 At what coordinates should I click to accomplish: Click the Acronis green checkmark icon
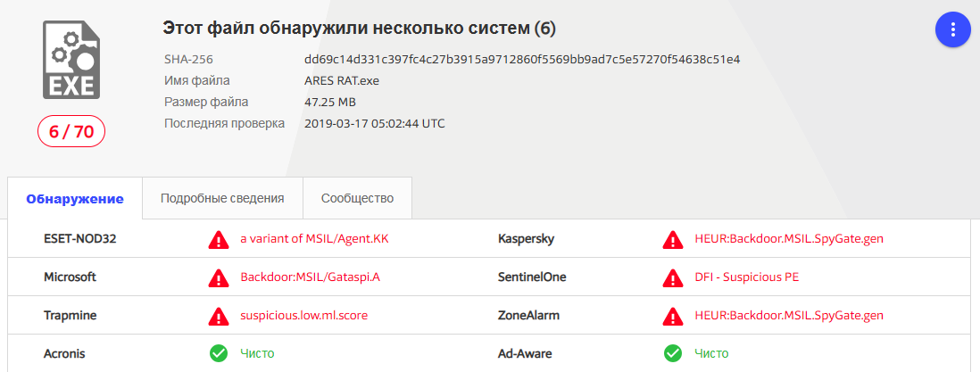[218, 354]
